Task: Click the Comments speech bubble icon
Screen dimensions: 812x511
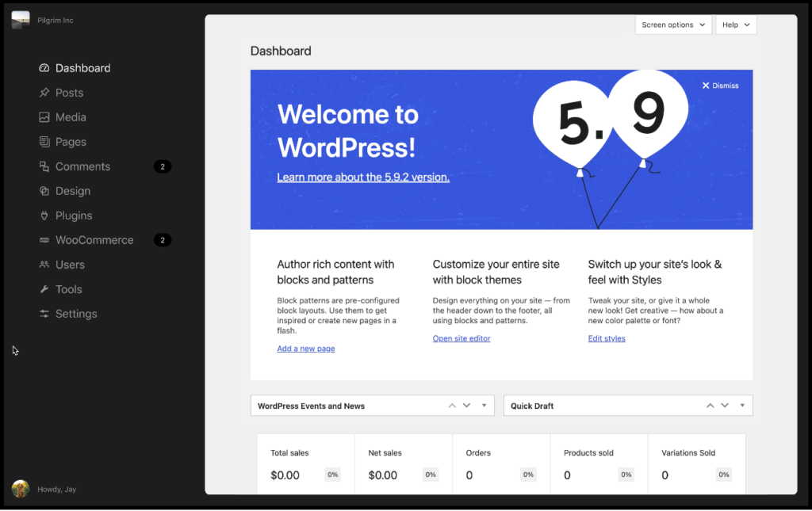Action: click(44, 166)
